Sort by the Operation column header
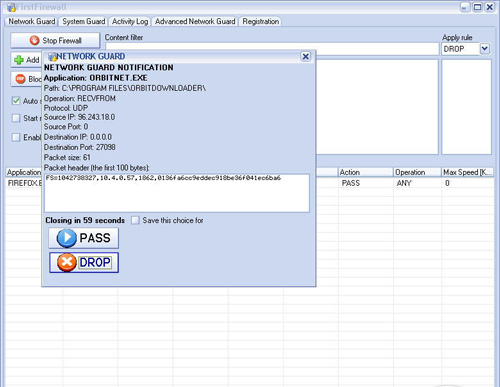Viewport: 500px width, 387px height. (417, 172)
